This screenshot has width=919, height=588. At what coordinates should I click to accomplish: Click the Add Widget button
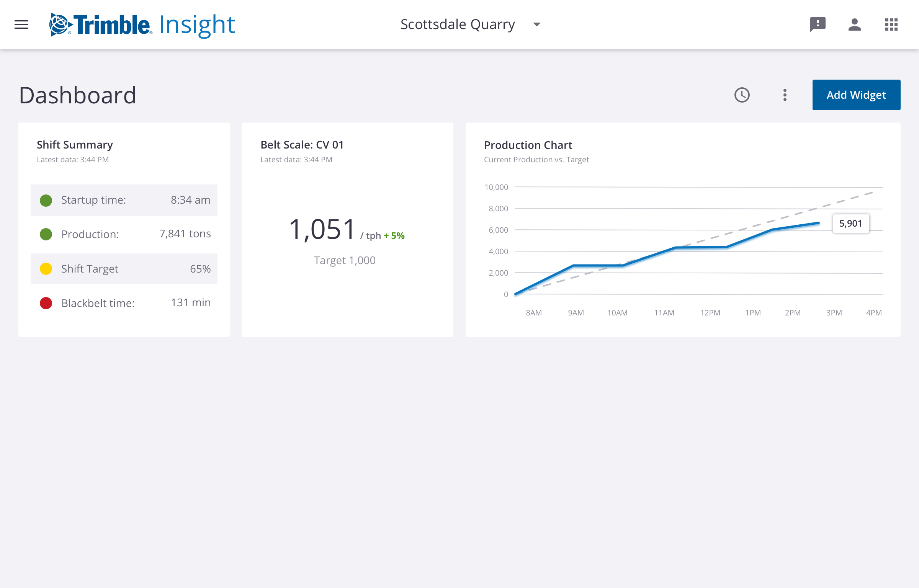(856, 95)
